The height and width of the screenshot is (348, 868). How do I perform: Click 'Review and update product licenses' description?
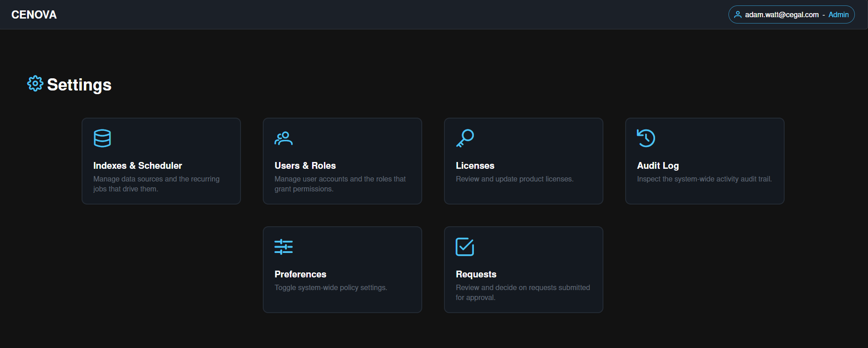[x=515, y=179]
